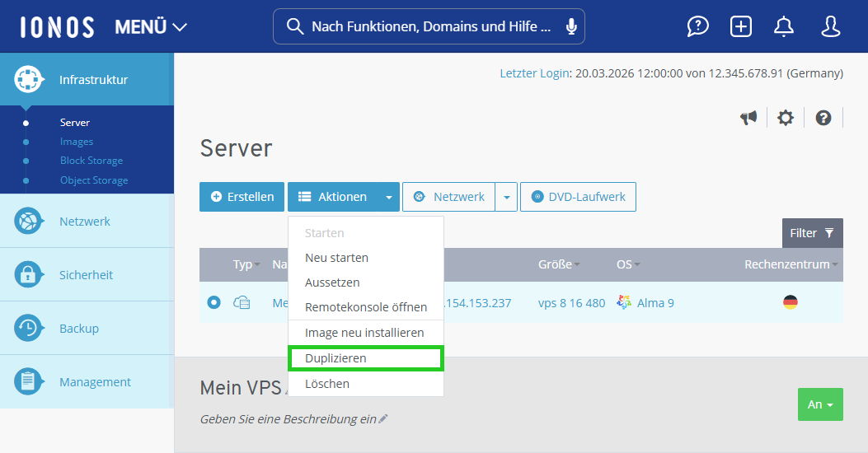Click the Netzwerk toolbar button

(449, 197)
